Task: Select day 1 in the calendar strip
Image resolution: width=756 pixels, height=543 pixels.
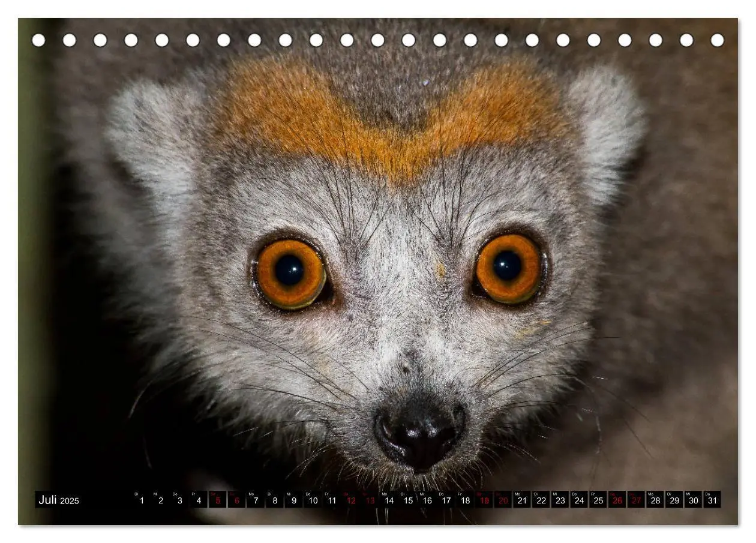Action: 141,500
